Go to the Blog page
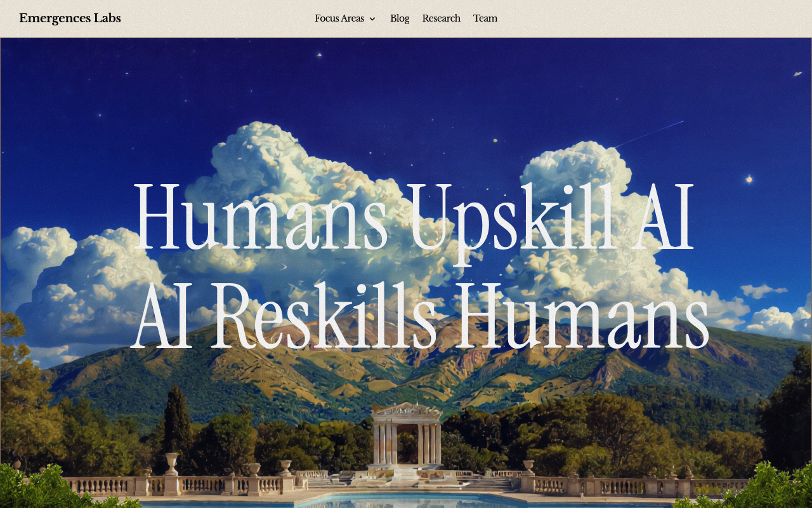 (400, 18)
